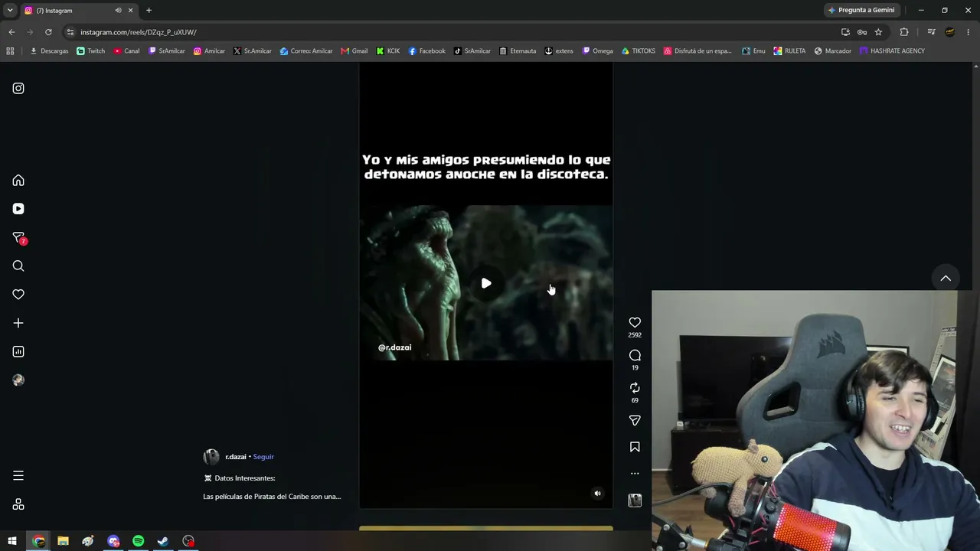Screen dimensions: 980x551
Task: Open the reel's comments, count 19
Action: click(x=635, y=355)
